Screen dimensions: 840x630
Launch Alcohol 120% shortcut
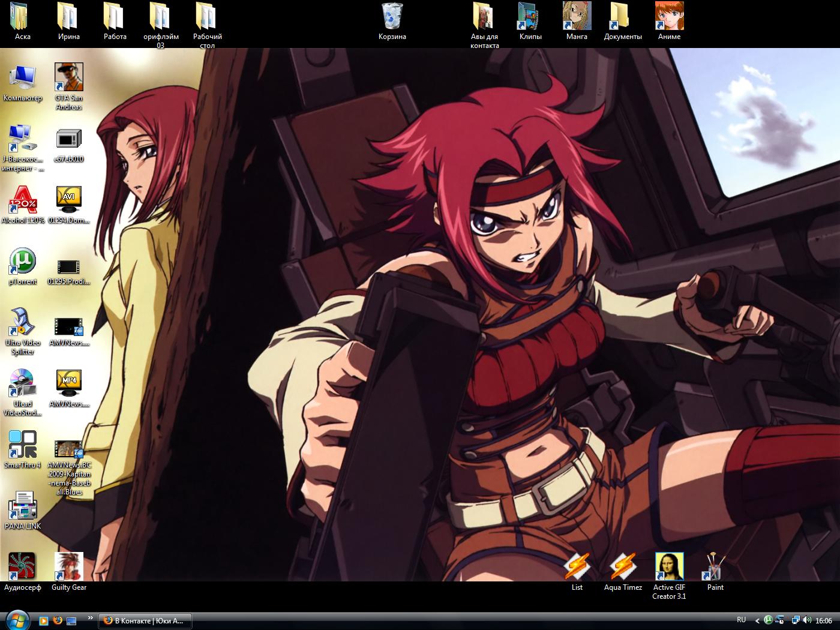(x=23, y=205)
